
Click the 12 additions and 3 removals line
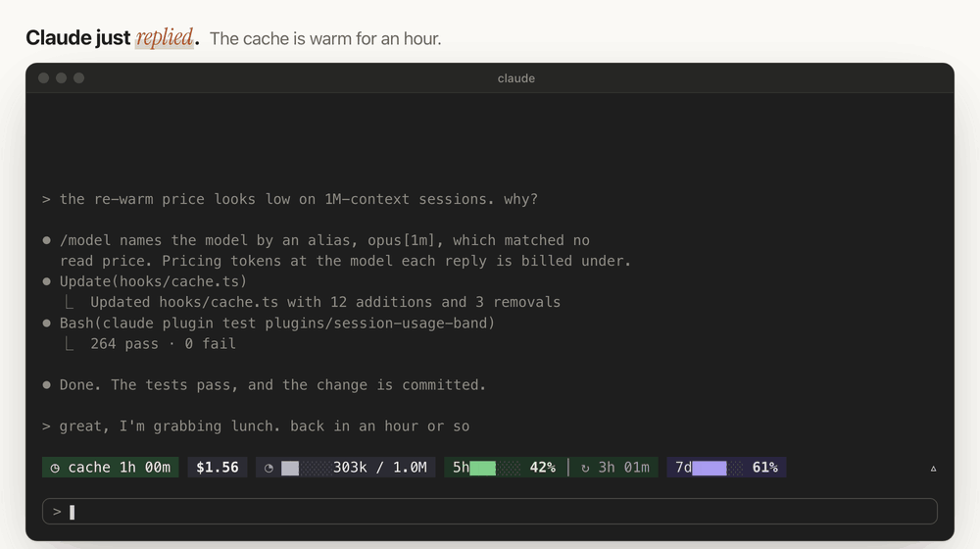click(x=325, y=302)
